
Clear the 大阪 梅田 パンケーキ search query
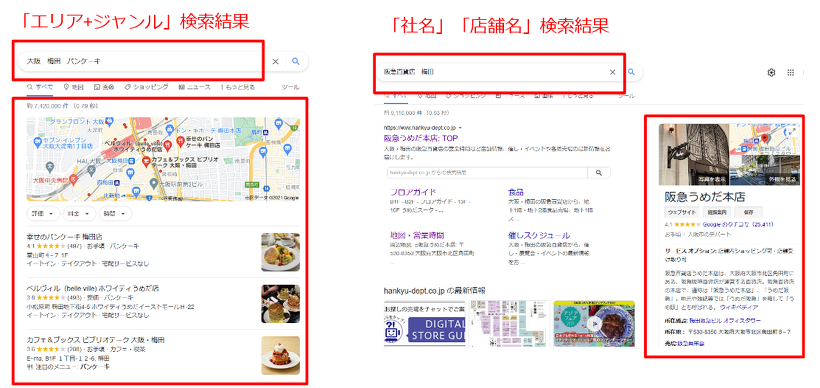click(275, 61)
